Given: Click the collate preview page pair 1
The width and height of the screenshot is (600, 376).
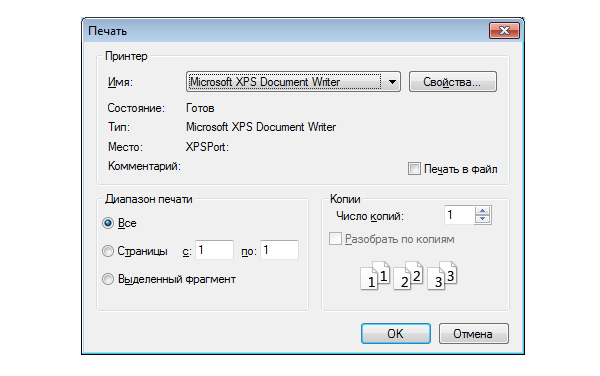Looking at the screenshot, I should (x=375, y=275).
